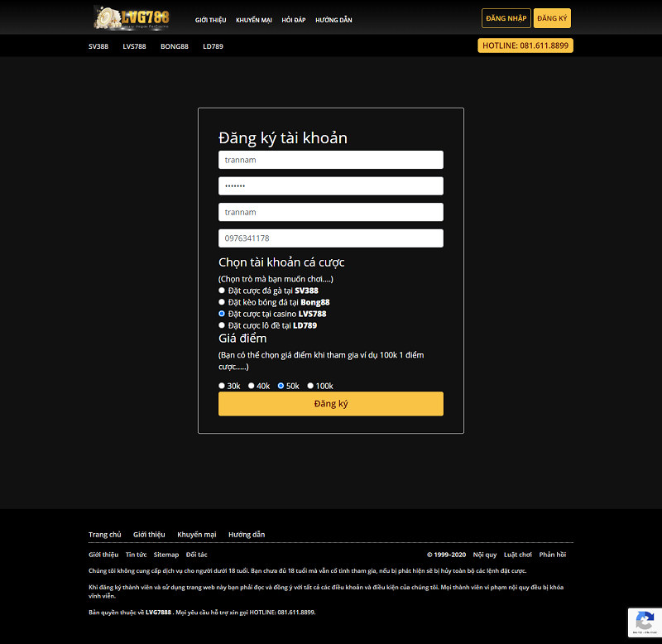Image resolution: width=662 pixels, height=644 pixels.
Task: Go to the SV388 sub-navigation item
Action: click(98, 46)
